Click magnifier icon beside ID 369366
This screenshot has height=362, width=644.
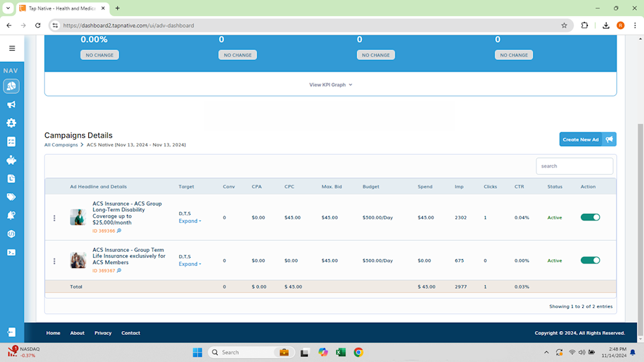119,231
